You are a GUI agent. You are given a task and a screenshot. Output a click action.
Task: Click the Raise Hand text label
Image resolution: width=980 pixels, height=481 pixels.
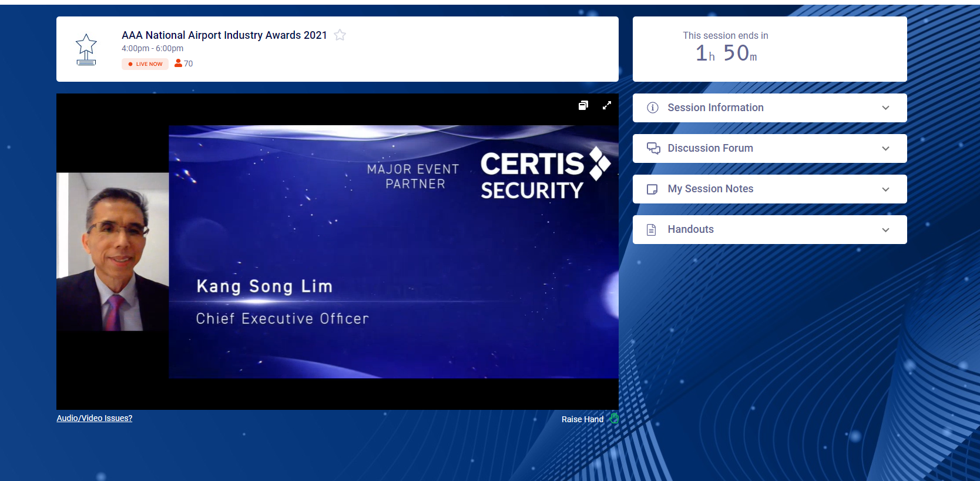[x=582, y=419]
